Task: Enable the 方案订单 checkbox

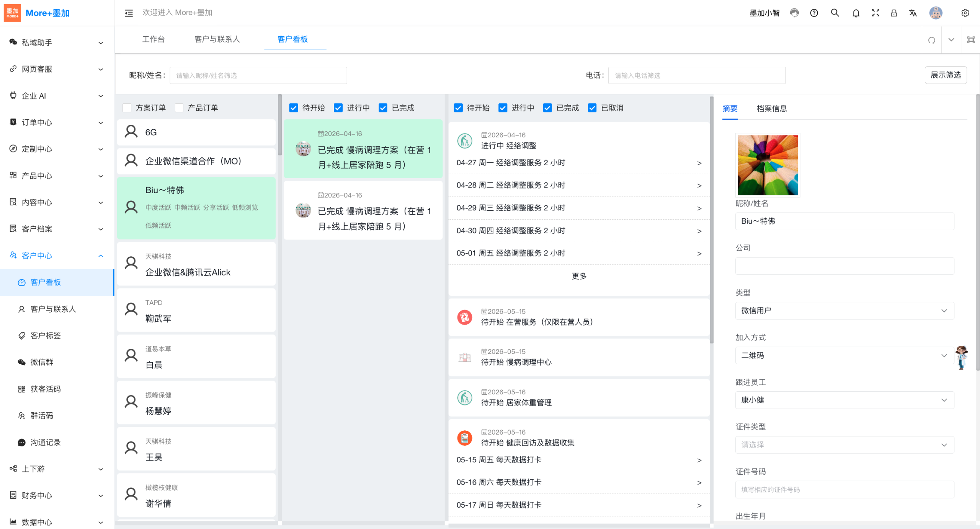Action: click(x=127, y=108)
